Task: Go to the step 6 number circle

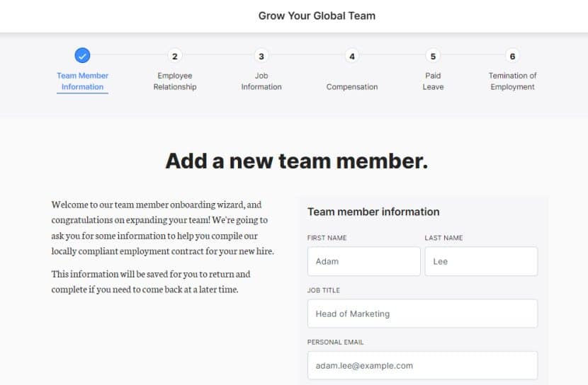Action: [x=512, y=56]
